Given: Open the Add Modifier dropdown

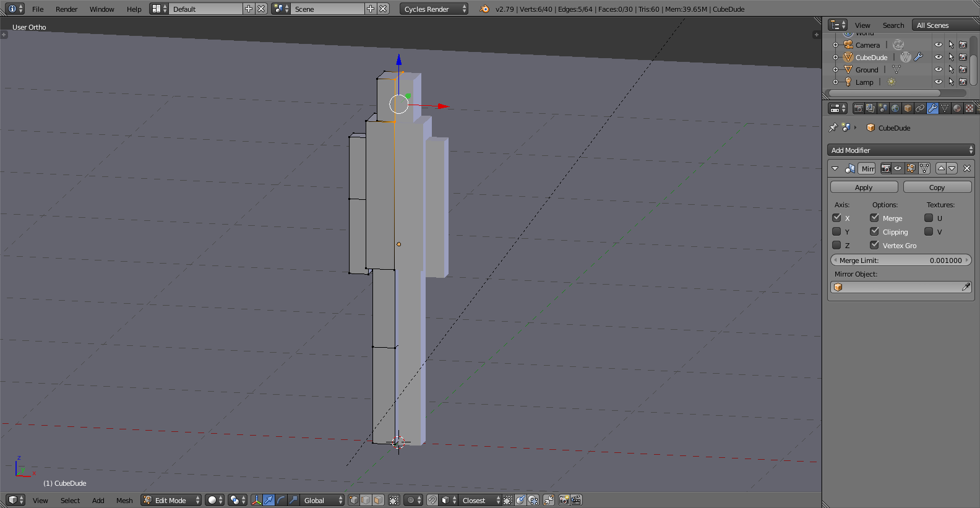Looking at the screenshot, I should 901,150.
